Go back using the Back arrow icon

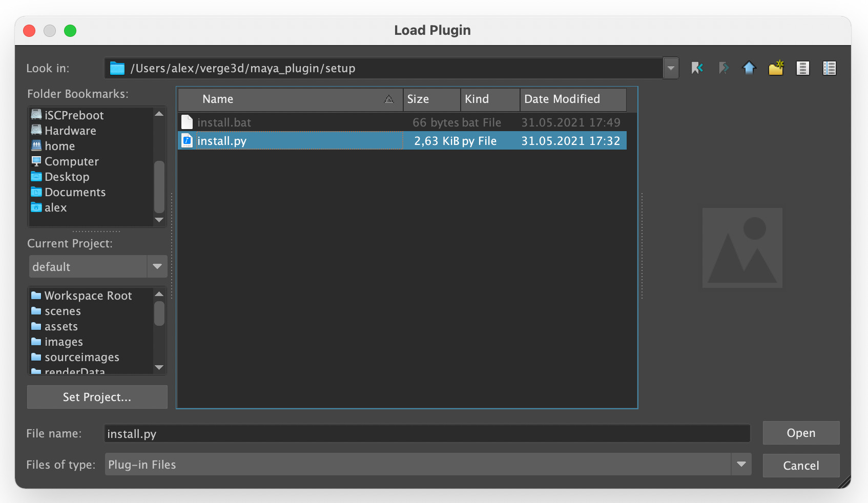(697, 68)
